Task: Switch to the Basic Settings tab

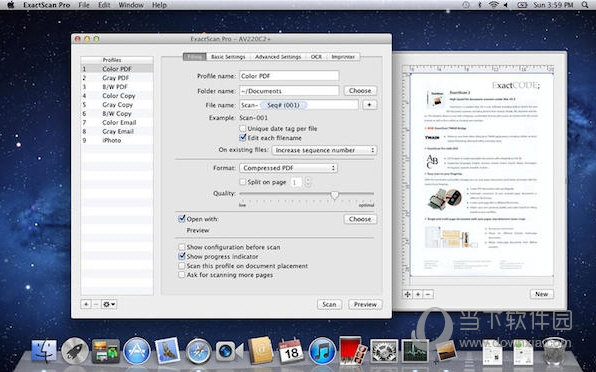Action: pyautogui.click(x=228, y=57)
